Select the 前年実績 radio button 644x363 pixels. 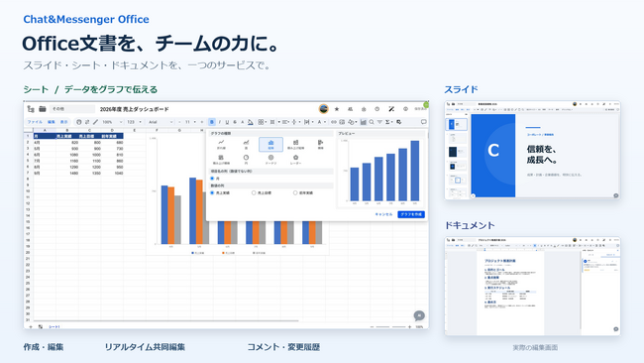tap(295, 192)
